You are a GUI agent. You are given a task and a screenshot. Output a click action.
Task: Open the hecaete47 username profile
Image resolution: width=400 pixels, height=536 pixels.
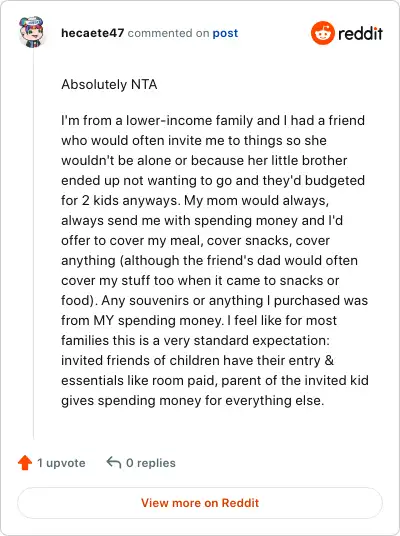coord(92,33)
